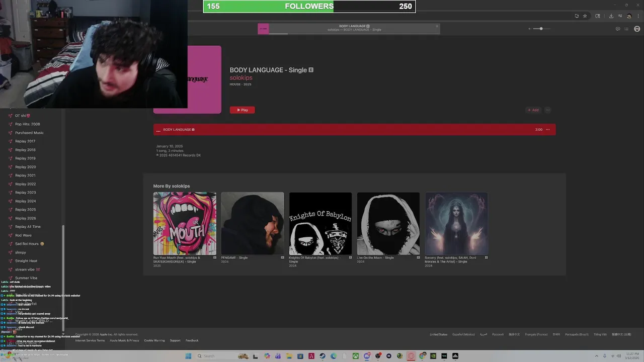Open the lyrics icon in player bar
Image resolution: width=644 pixels, height=362 pixels.
pyautogui.click(x=618, y=29)
